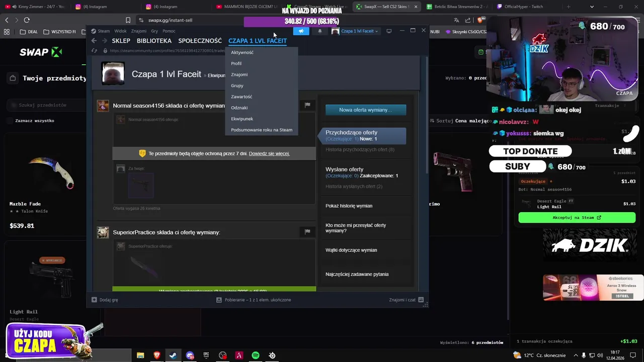Click browser back arrow
The width and height of the screenshot is (644, 362).
click(x=7, y=20)
